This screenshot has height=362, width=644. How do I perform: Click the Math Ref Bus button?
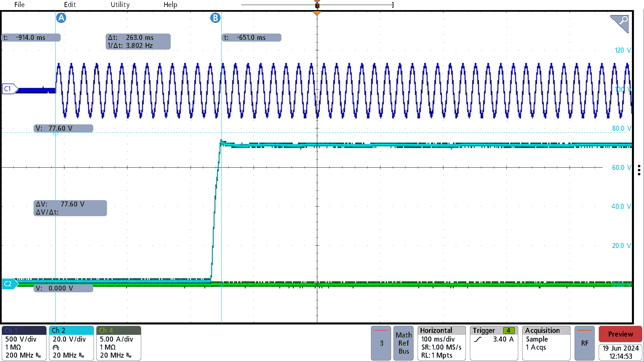(404, 343)
